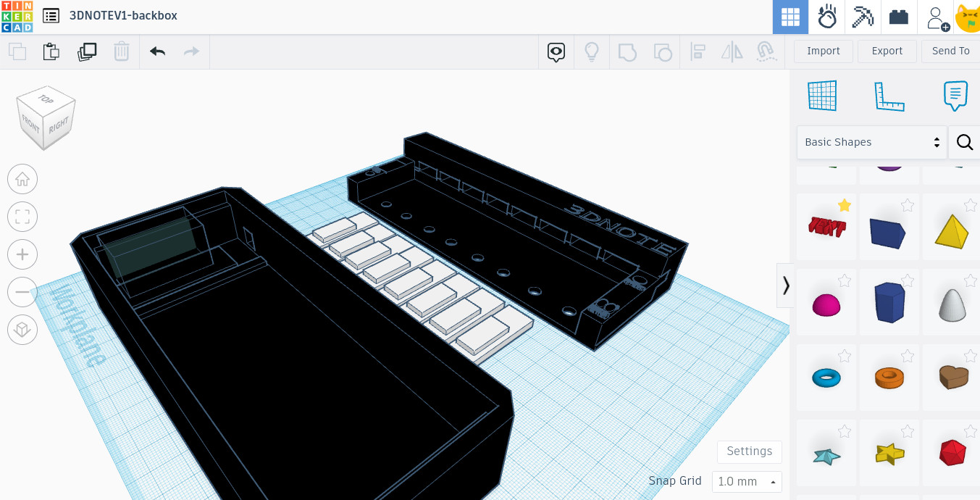
Task: Open the grid Settings
Action: click(x=749, y=451)
